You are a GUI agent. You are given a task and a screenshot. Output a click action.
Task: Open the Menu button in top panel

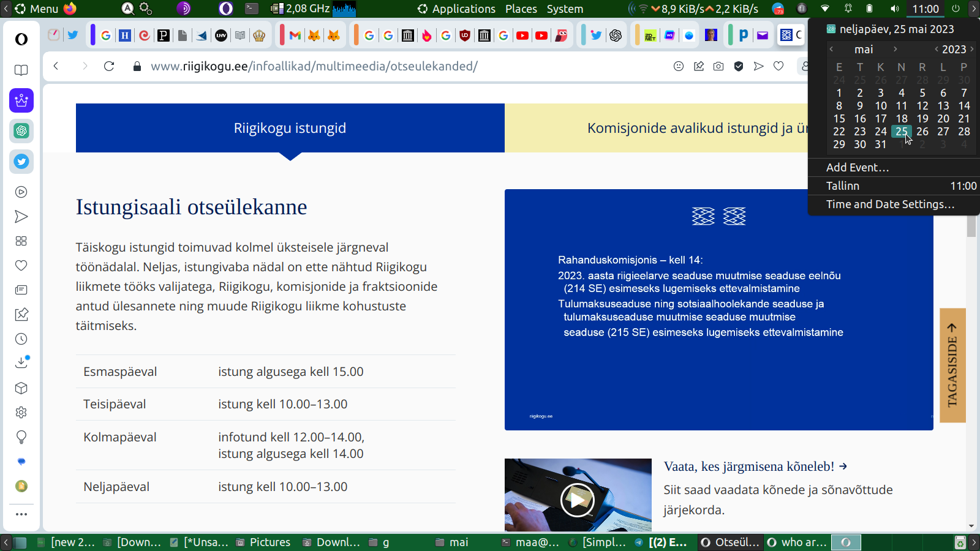(37, 9)
